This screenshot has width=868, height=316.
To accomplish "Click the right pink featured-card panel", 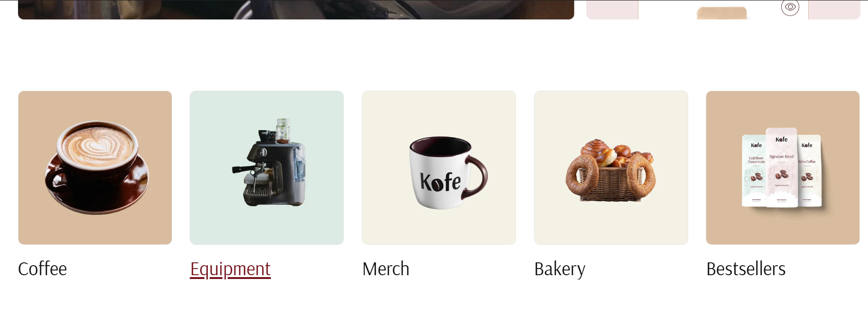I will point(834,9).
